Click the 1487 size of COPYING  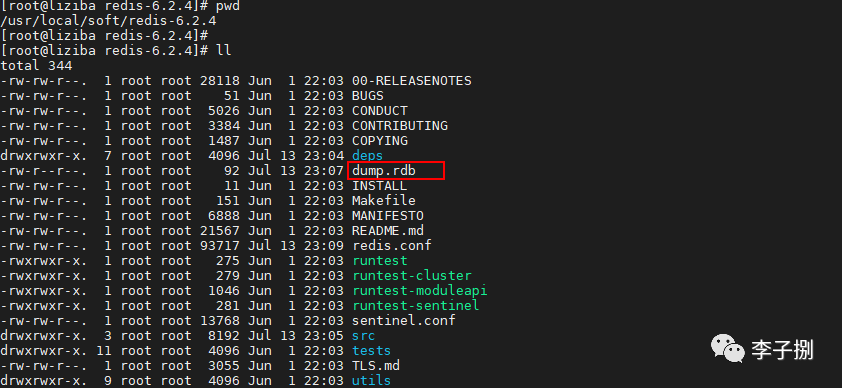pyautogui.click(x=224, y=141)
